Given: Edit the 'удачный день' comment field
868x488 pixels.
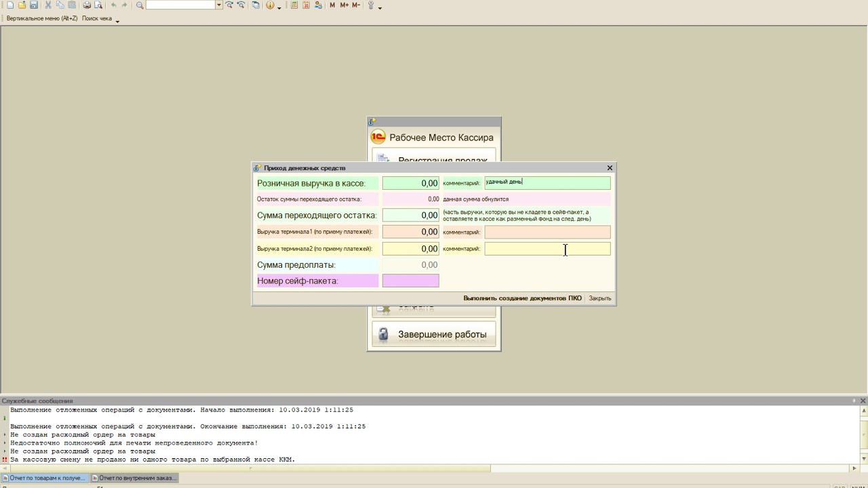Looking at the screenshot, I should (547, 183).
